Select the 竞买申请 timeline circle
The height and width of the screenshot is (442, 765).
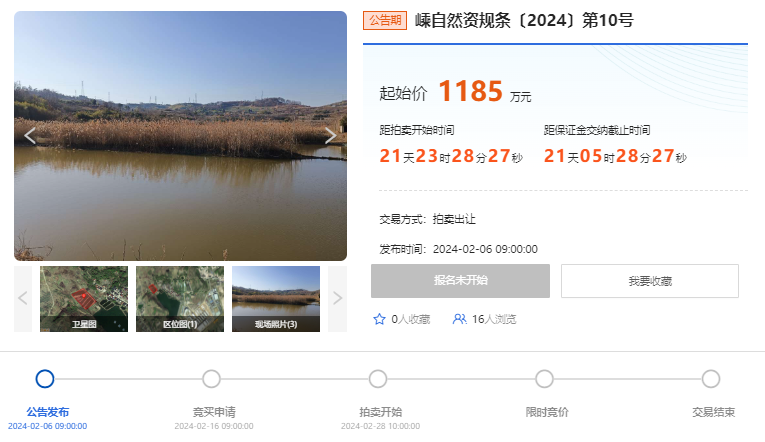pyautogui.click(x=211, y=379)
